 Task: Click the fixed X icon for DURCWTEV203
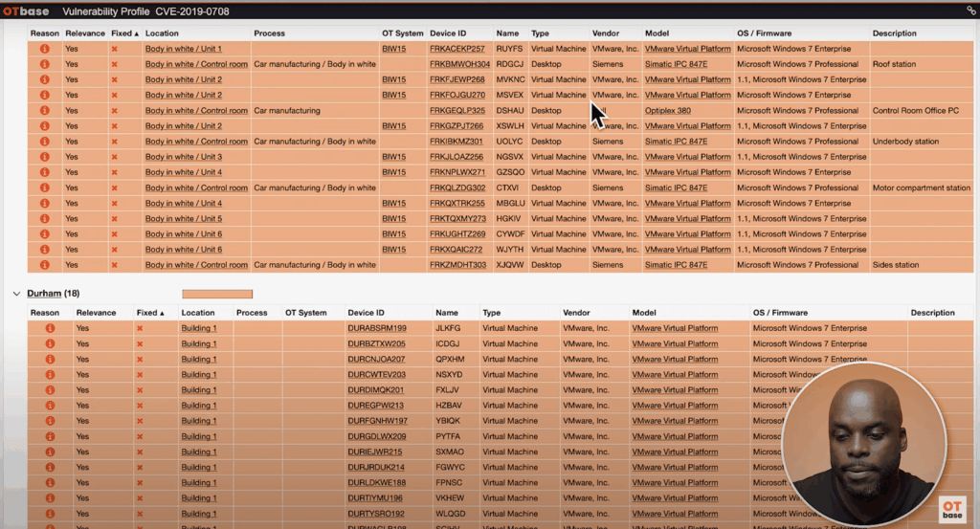point(141,375)
